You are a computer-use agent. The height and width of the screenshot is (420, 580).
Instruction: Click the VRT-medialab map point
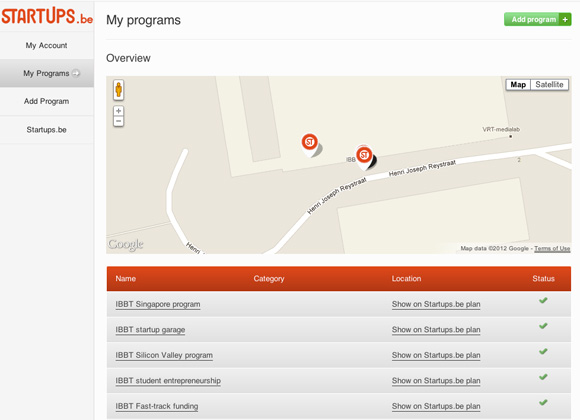[510, 136]
